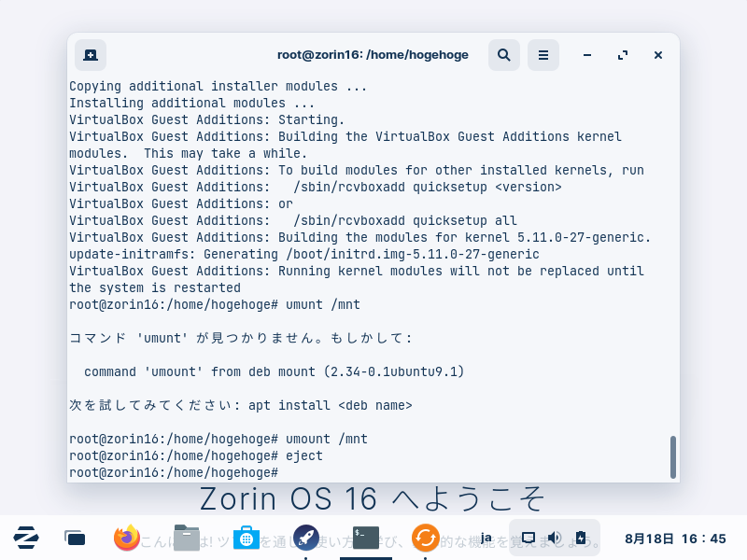The image size is (747, 560).
Task: Maximize the terminal window
Action: [623, 55]
